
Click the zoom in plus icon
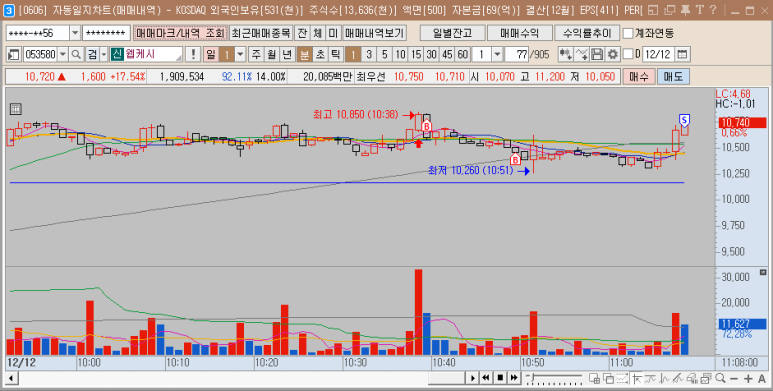pos(748,378)
